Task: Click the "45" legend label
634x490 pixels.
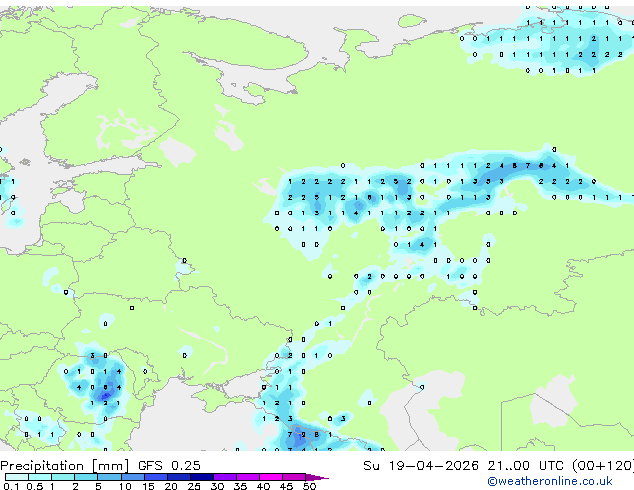Action: (286, 486)
